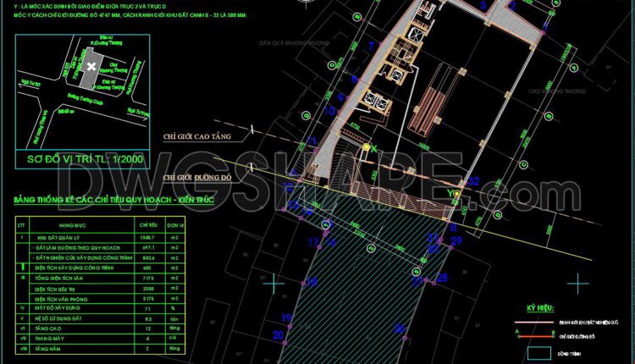635x364 pixels.
Task: Click boundary point number 5 at top
Action: click(483, 5)
